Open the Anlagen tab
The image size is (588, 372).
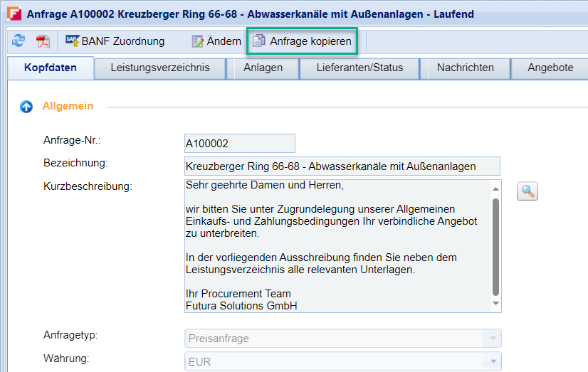coord(263,68)
